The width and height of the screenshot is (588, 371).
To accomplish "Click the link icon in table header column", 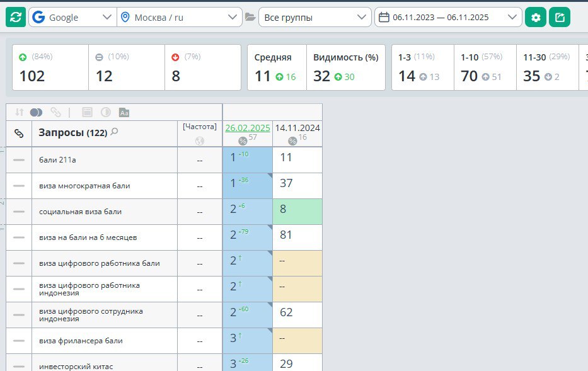I will [x=19, y=133].
